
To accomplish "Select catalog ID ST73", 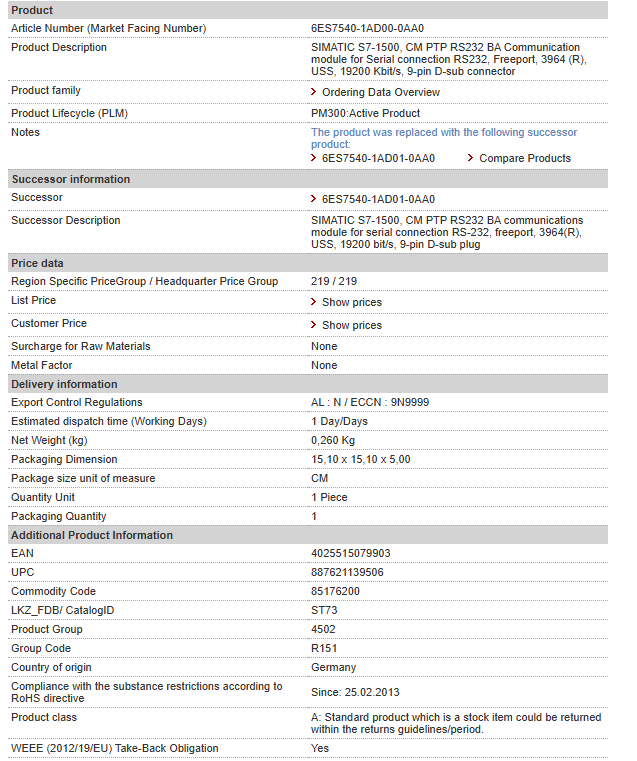I will [x=324, y=610].
